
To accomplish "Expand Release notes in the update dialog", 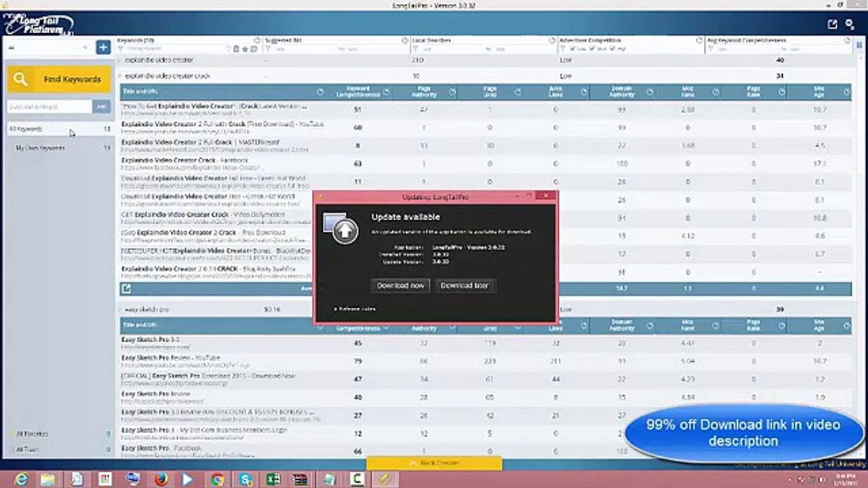I will coord(354,308).
